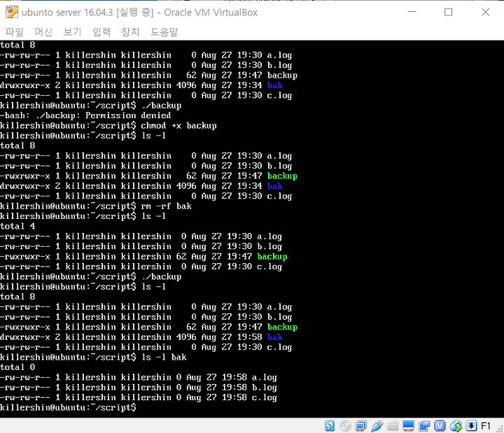Click the F1 host key indicator
504x433 pixels.
click(x=486, y=426)
